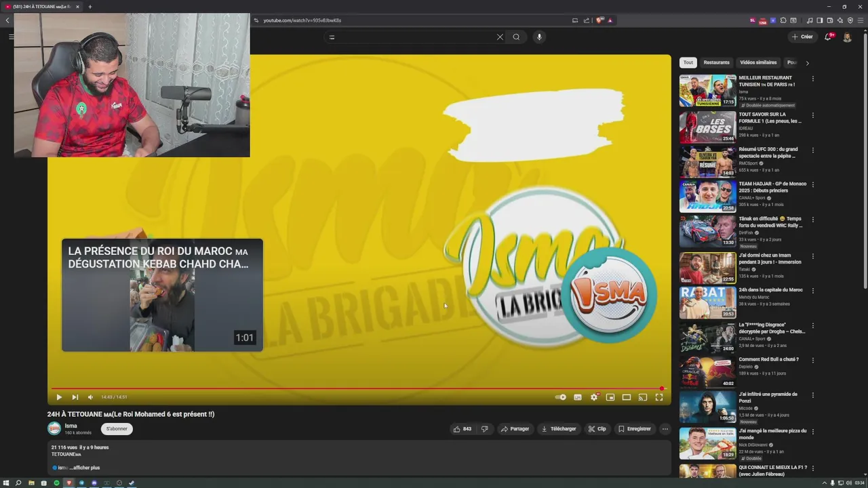Open Isma channel avatar
The width and height of the screenshot is (868, 488).
point(54,428)
